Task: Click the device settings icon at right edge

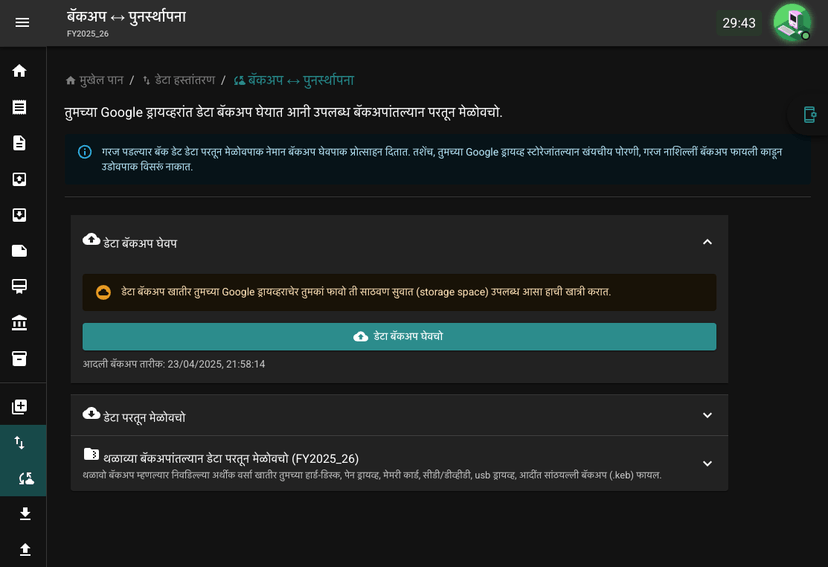Action: click(810, 114)
